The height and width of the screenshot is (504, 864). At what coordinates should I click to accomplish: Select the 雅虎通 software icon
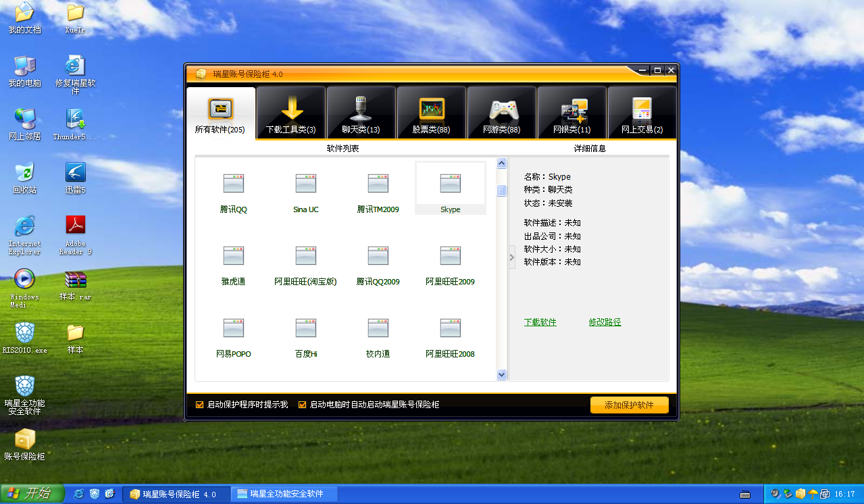coord(233,255)
